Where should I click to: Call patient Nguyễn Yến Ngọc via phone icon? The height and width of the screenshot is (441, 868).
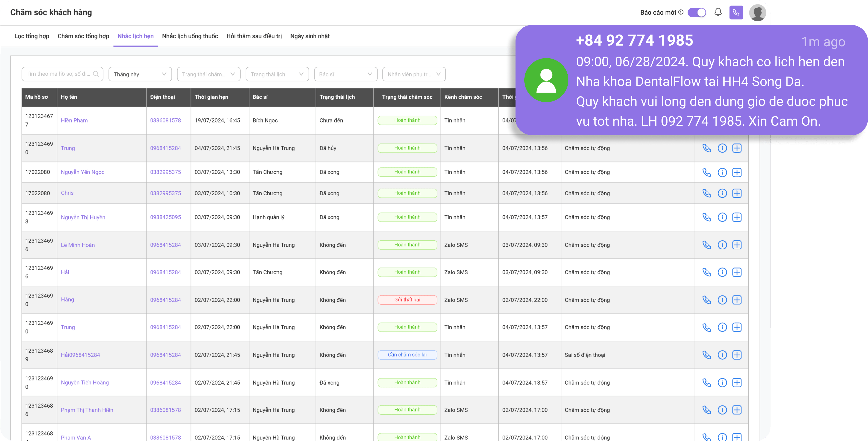(707, 172)
